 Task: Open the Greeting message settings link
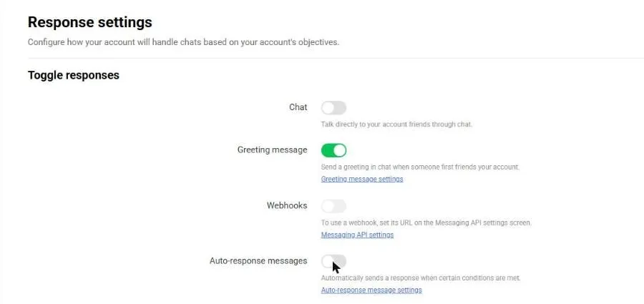point(362,179)
